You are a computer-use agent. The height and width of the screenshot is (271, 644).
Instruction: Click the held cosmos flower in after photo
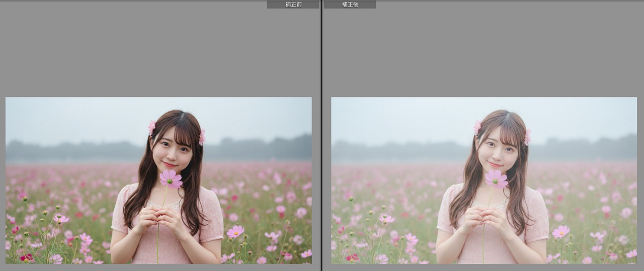pyautogui.click(x=497, y=178)
